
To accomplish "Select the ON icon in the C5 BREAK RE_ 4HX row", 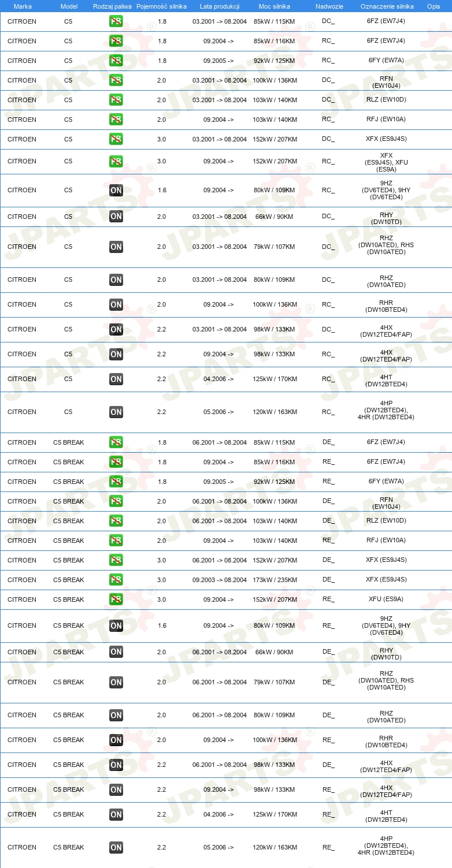I will [116, 789].
